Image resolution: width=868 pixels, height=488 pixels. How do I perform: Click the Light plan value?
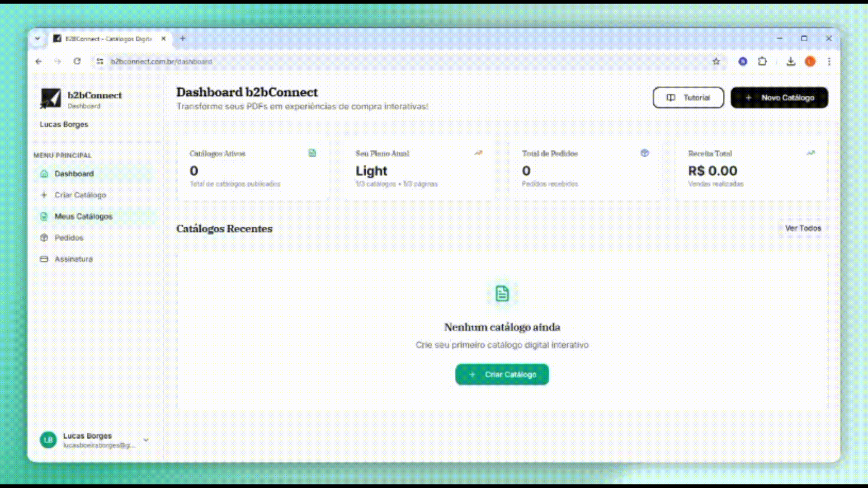click(372, 171)
